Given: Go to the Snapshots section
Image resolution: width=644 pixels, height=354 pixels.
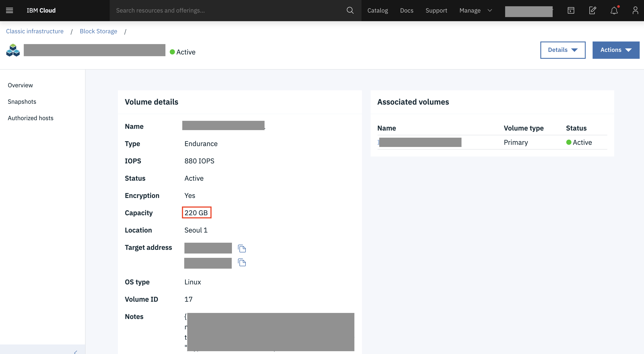Looking at the screenshot, I should click(x=22, y=102).
